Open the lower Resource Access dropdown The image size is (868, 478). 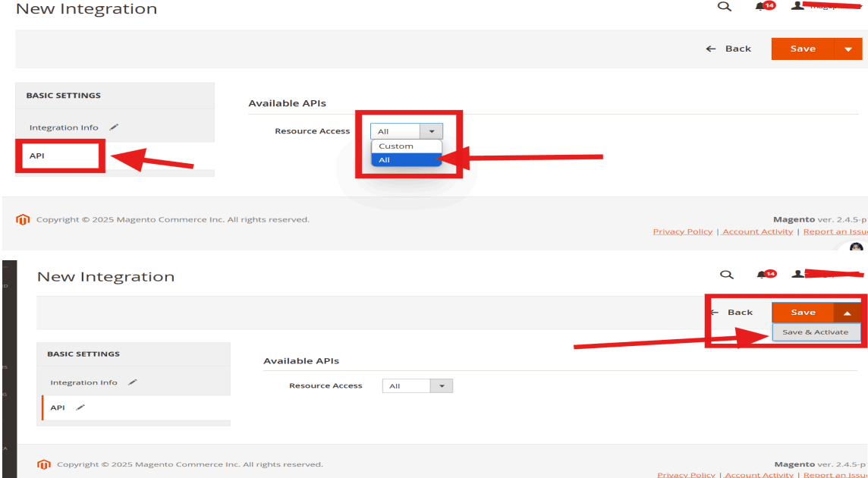tap(417, 386)
